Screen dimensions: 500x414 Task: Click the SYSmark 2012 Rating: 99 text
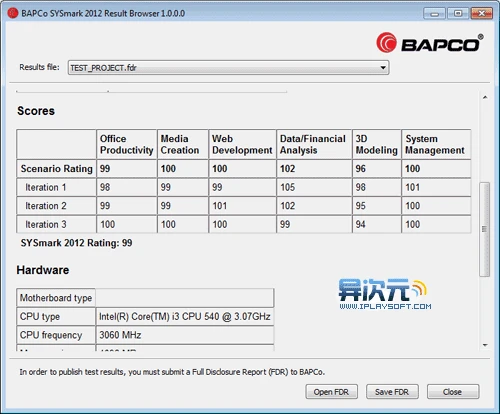coord(76,243)
